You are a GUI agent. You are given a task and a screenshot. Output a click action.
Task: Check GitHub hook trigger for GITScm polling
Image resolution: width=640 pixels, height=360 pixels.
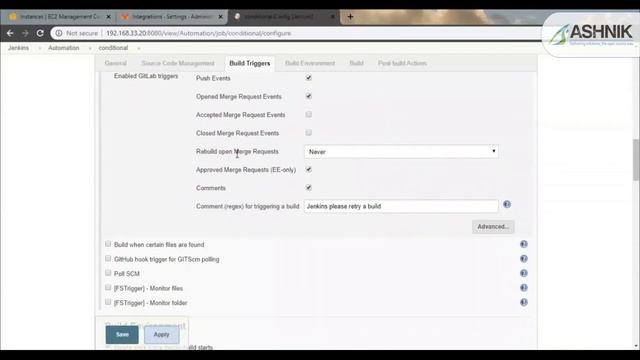pos(108,258)
